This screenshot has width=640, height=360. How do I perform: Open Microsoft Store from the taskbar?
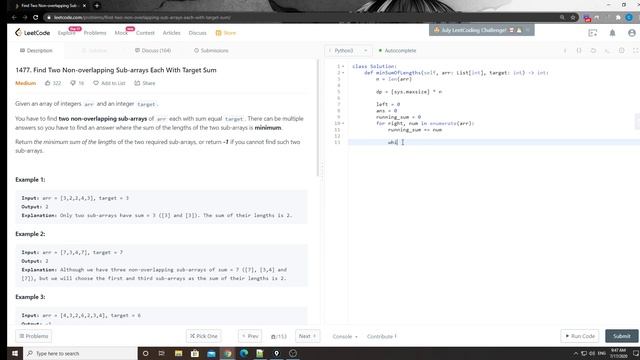[x=195, y=353]
